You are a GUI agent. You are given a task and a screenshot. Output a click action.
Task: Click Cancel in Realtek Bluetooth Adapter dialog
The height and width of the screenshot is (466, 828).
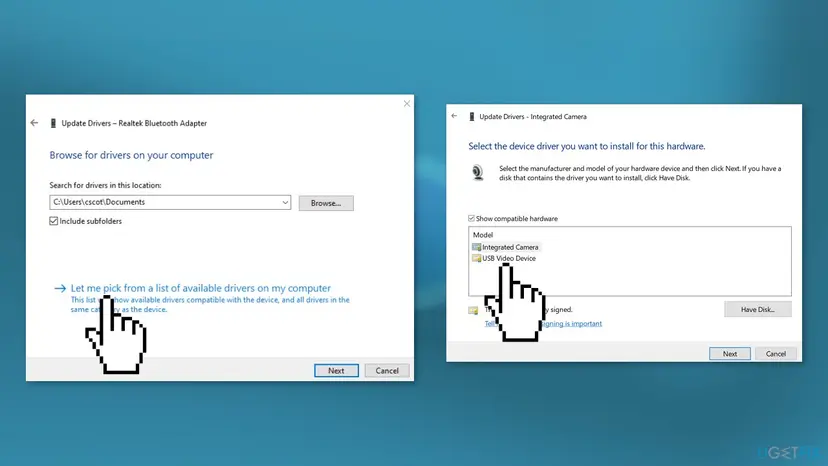click(x=387, y=370)
